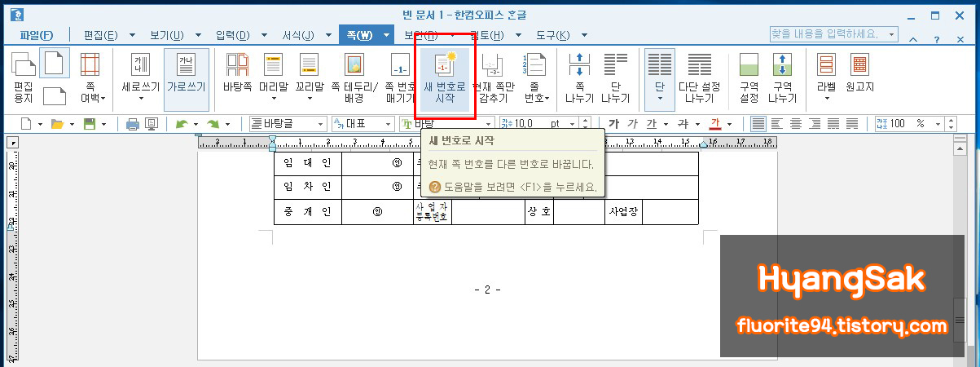Click the redo arrow icon
Image resolution: width=980 pixels, height=367 pixels.
(213, 124)
